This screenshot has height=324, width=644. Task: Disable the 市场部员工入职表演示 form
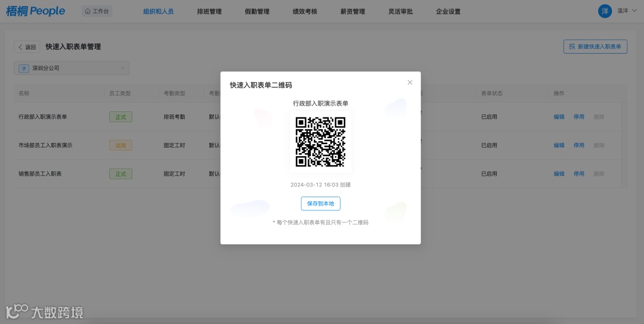(x=578, y=145)
